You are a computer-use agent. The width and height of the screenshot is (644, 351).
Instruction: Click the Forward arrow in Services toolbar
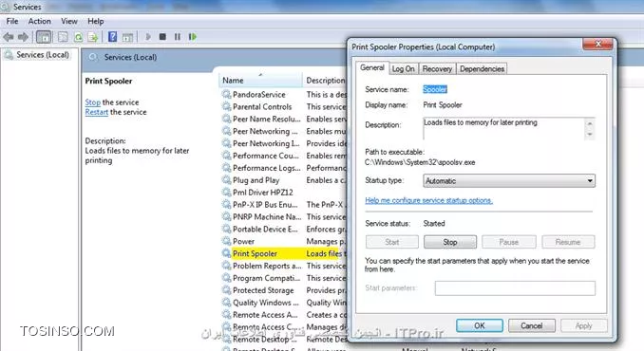[23, 37]
